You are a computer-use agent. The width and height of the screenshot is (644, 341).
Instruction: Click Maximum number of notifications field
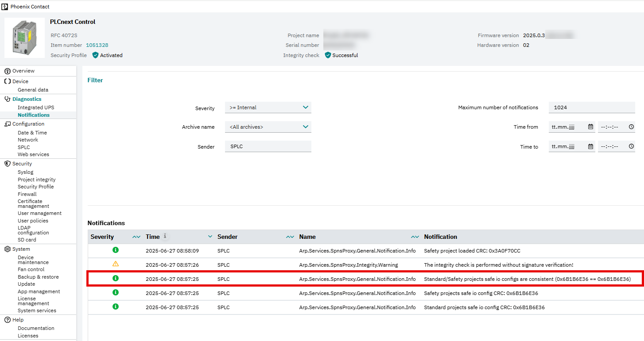592,107
